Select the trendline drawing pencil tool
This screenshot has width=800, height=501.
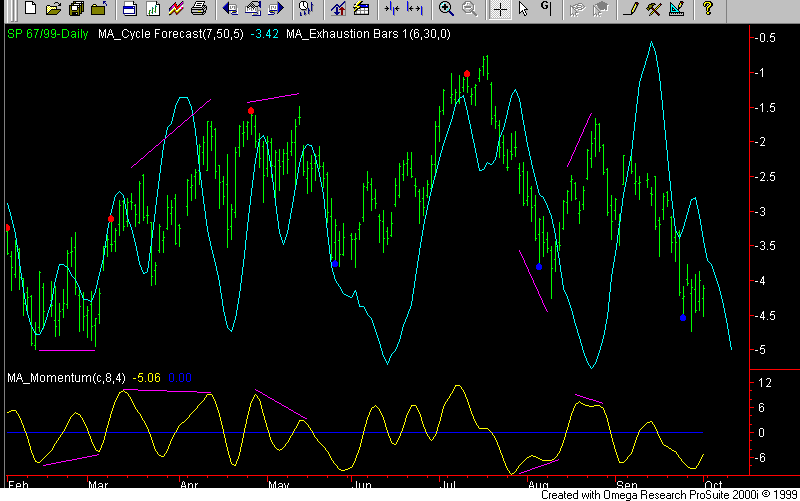pos(631,8)
